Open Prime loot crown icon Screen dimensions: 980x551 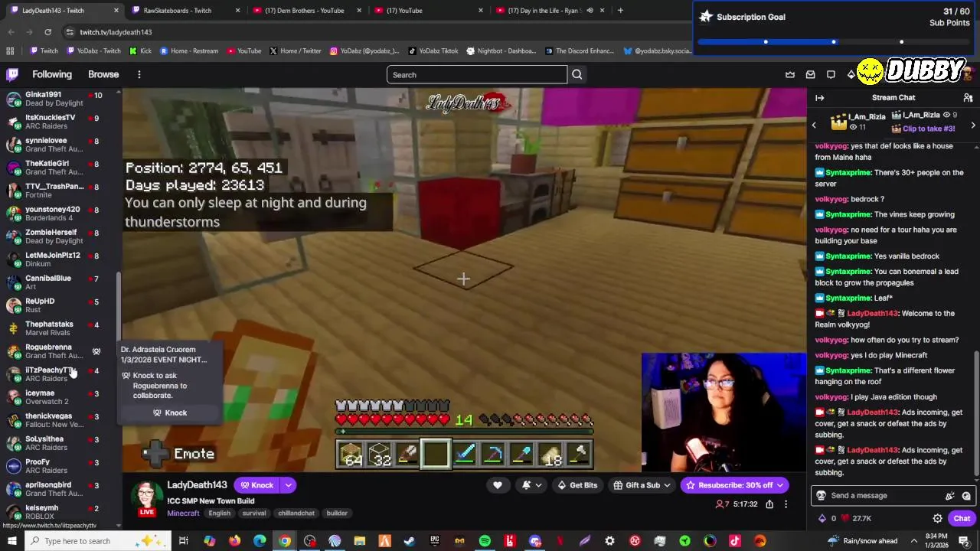tap(790, 74)
